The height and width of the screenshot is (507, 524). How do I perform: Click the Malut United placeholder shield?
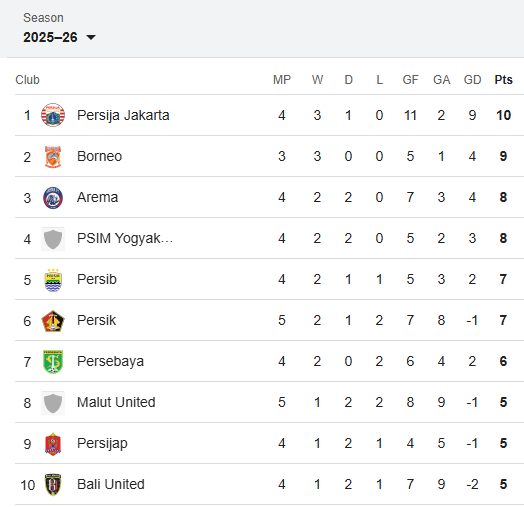[53, 403]
